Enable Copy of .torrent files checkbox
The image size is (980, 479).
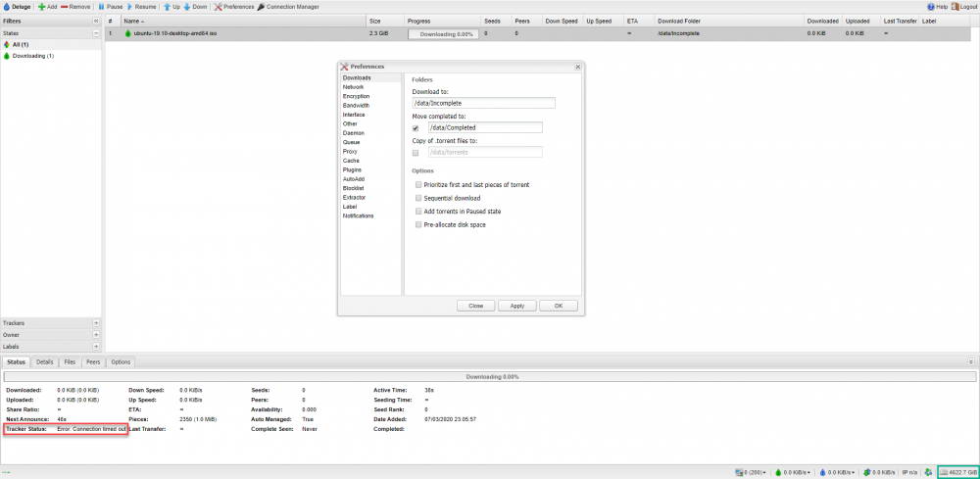coord(416,153)
